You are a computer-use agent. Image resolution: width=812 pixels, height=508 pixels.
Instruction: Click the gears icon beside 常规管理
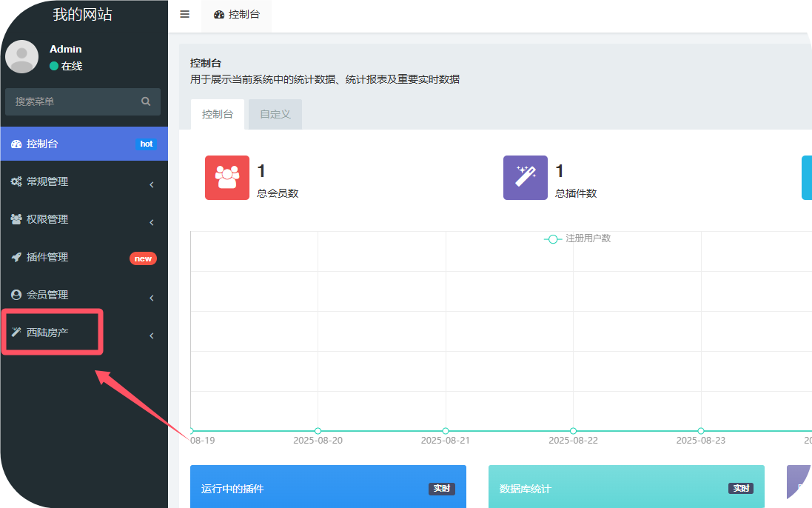pyautogui.click(x=16, y=181)
